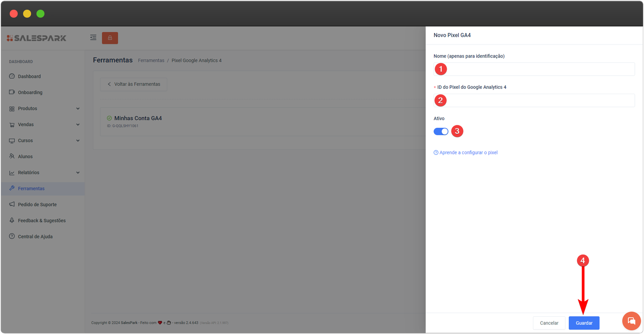The height and width of the screenshot is (334, 644).
Task: Click the Central de Ajuda question icon
Action: tap(12, 236)
